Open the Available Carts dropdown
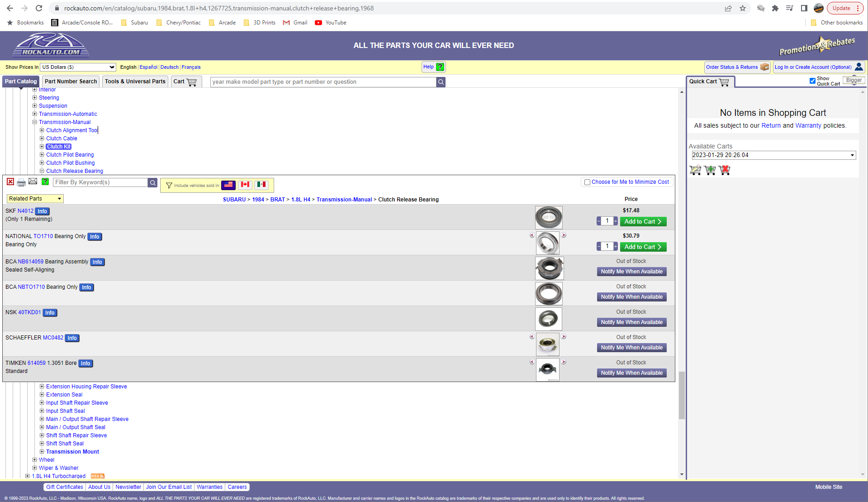The height and width of the screenshot is (502, 868). pyautogui.click(x=773, y=155)
